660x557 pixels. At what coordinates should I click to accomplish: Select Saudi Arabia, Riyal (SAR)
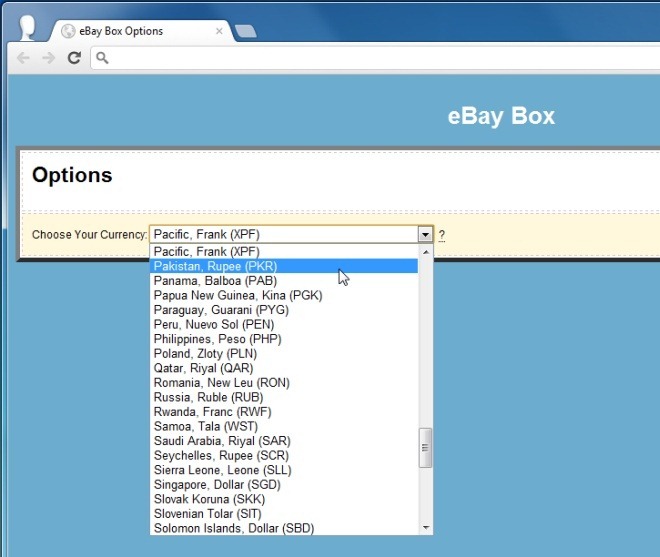coord(284,441)
